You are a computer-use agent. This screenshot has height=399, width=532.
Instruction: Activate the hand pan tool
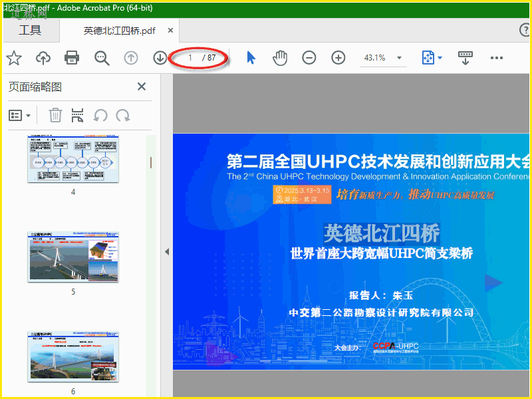click(280, 58)
